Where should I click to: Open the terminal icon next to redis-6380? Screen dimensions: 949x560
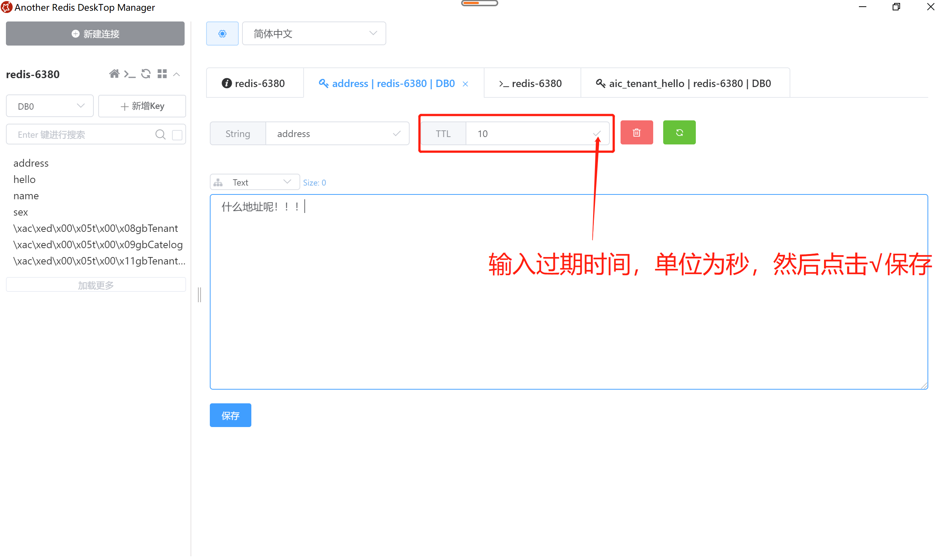[x=130, y=74]
